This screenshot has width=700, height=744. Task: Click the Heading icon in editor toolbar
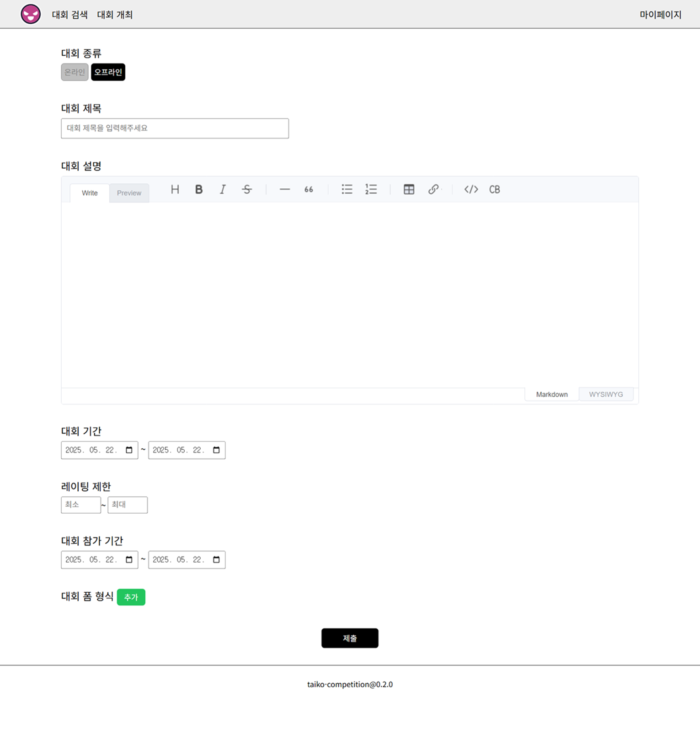[175, 190]
